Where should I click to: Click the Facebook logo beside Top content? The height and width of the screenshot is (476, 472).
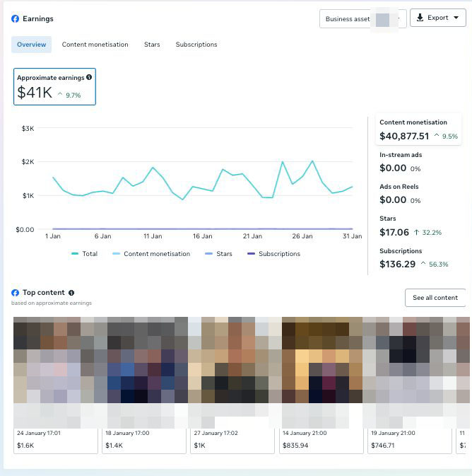tap(15, 293)
